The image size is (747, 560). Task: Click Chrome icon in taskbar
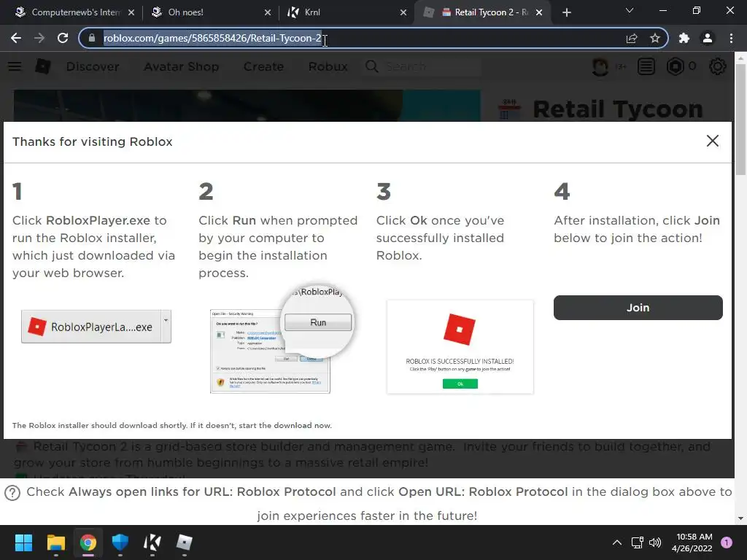point(88,542)
